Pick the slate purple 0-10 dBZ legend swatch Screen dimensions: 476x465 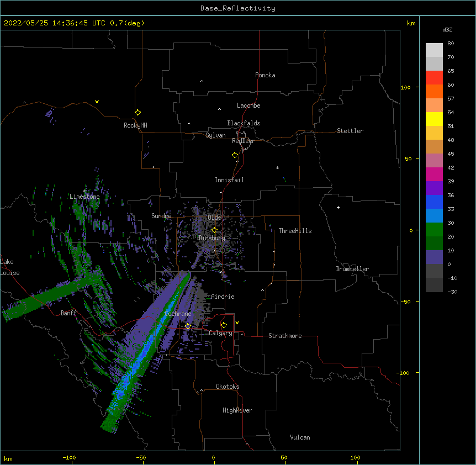pyautogui.click(x=434, y=257)
